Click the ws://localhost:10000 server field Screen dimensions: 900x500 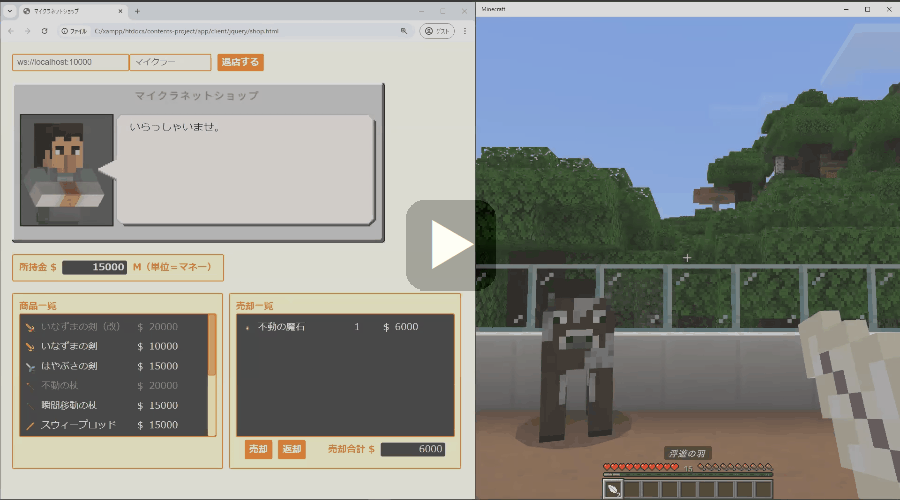pyautogui.click(x=70, y=62)
